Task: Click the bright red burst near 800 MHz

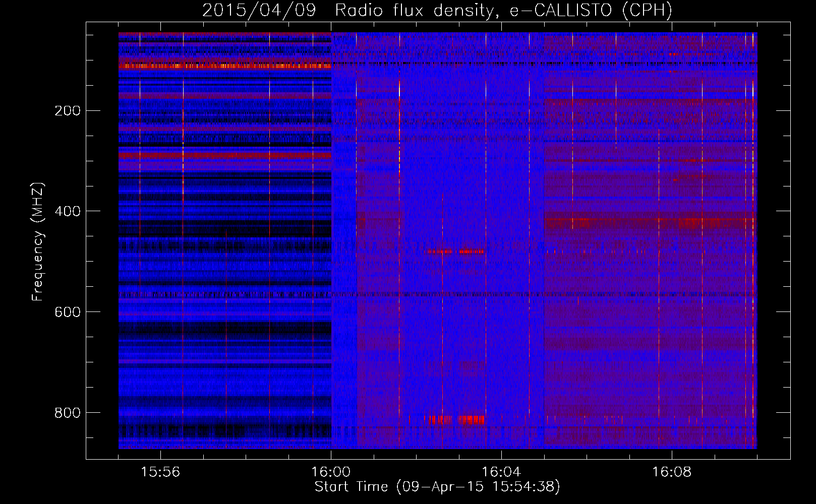Action: click(x=454, y=419)
